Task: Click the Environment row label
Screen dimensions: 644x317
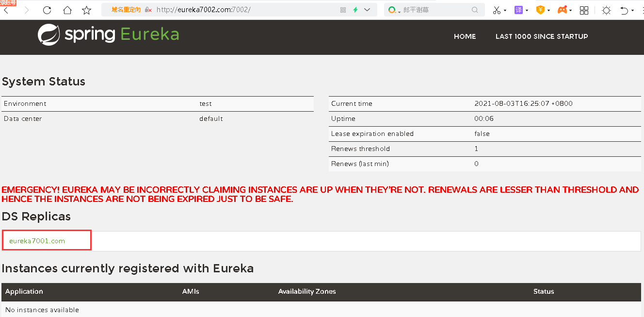Action: point(25,103)
